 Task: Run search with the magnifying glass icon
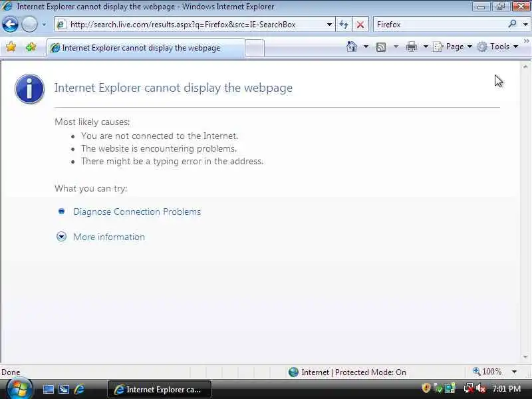(x=512, y=24)
